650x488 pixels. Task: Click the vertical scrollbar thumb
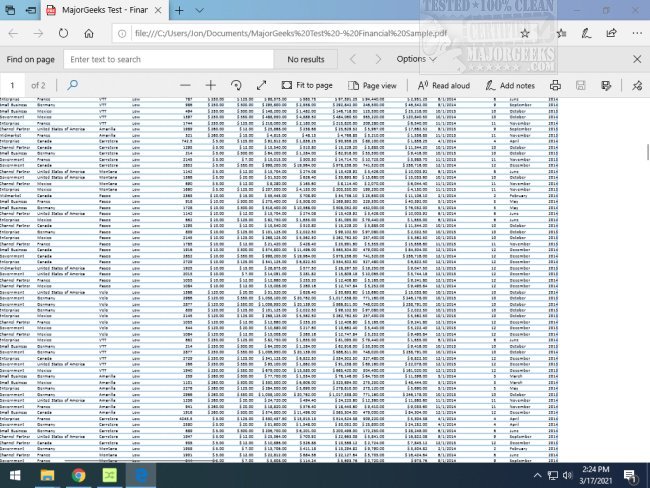click(648, 152)
